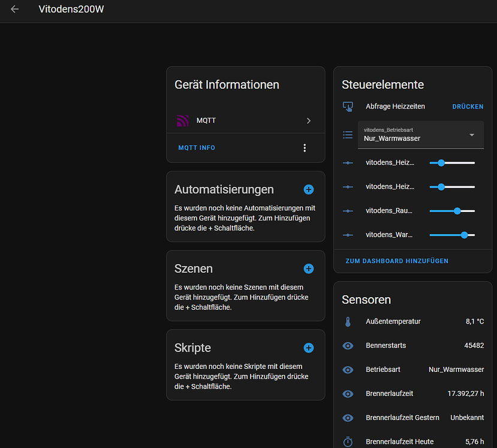Open the MQTT INFO link
This screenshot has height=448, width=497.
[x=197, y=148]
